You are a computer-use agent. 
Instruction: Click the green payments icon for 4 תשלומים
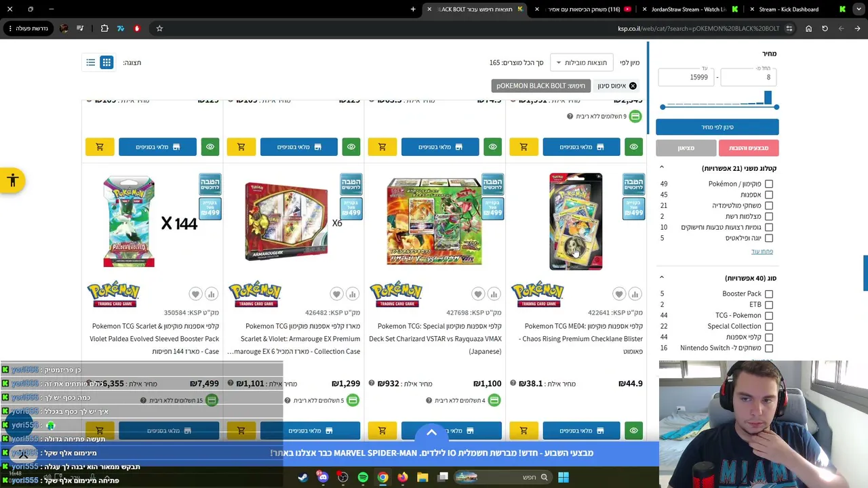tap(494, 401)
